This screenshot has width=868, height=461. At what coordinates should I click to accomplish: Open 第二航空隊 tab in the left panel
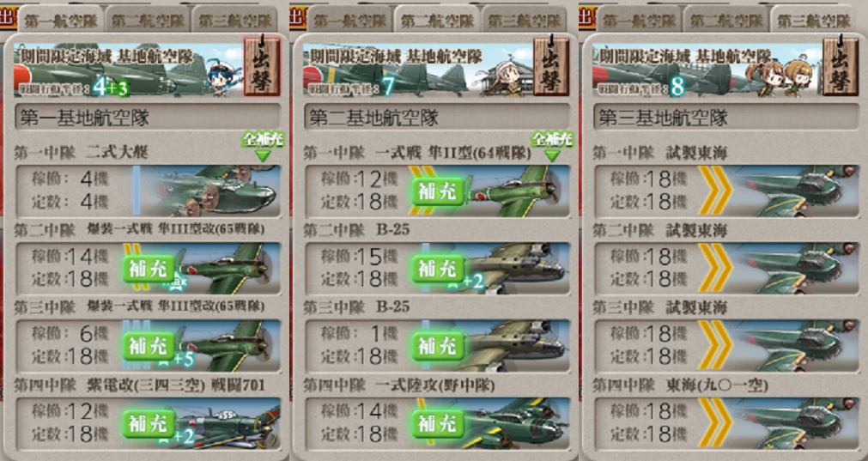[148, 21]
